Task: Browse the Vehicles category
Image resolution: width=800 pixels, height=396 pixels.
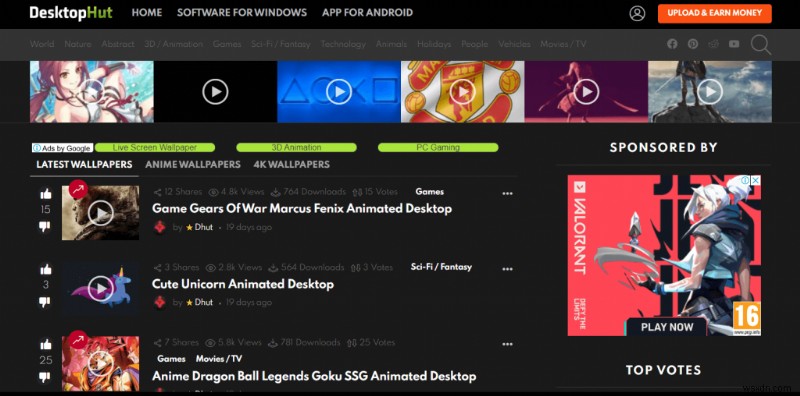Action: [514, 44]
